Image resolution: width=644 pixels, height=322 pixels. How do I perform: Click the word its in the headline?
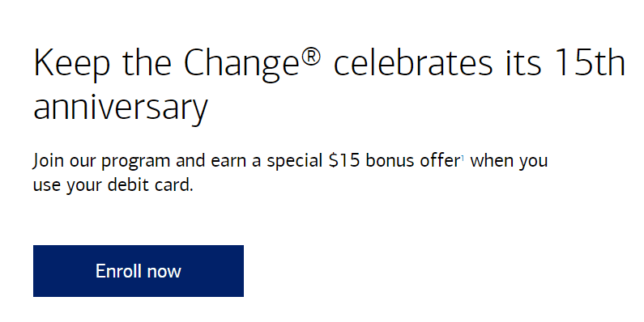[522, 63]
